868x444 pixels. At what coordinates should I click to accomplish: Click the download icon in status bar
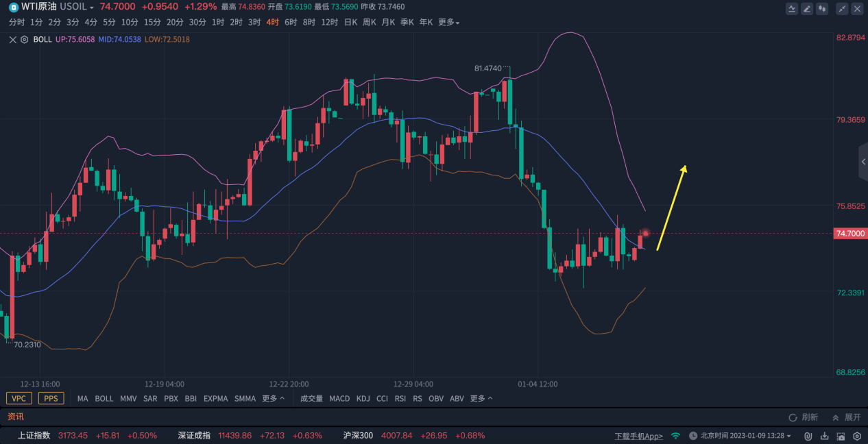(824, 436)
